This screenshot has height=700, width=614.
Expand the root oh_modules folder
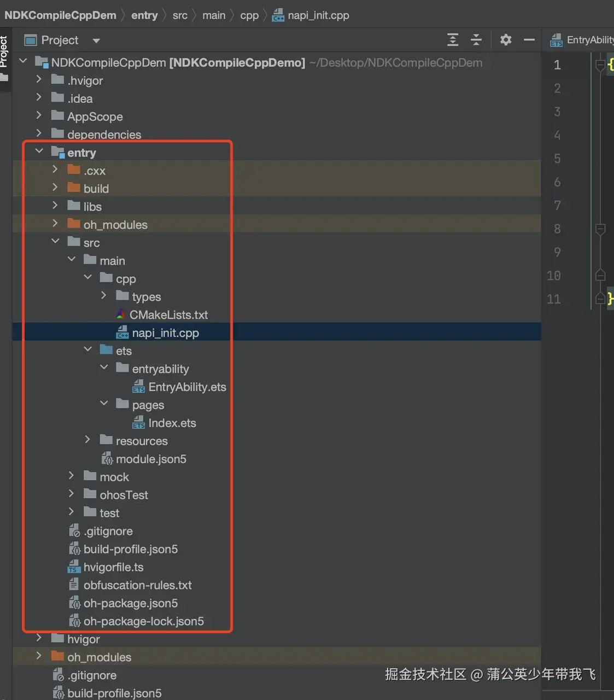click(x=38, y=656)
